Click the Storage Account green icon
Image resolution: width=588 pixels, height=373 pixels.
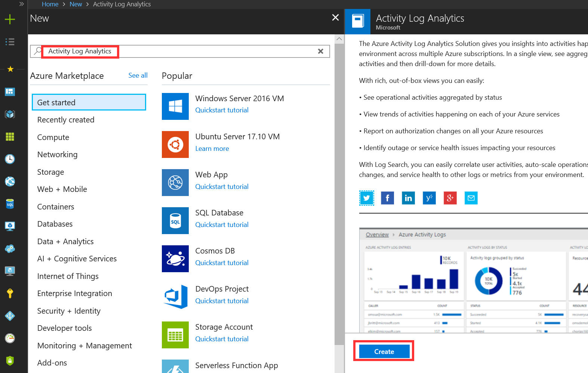[x=175, y=335]
